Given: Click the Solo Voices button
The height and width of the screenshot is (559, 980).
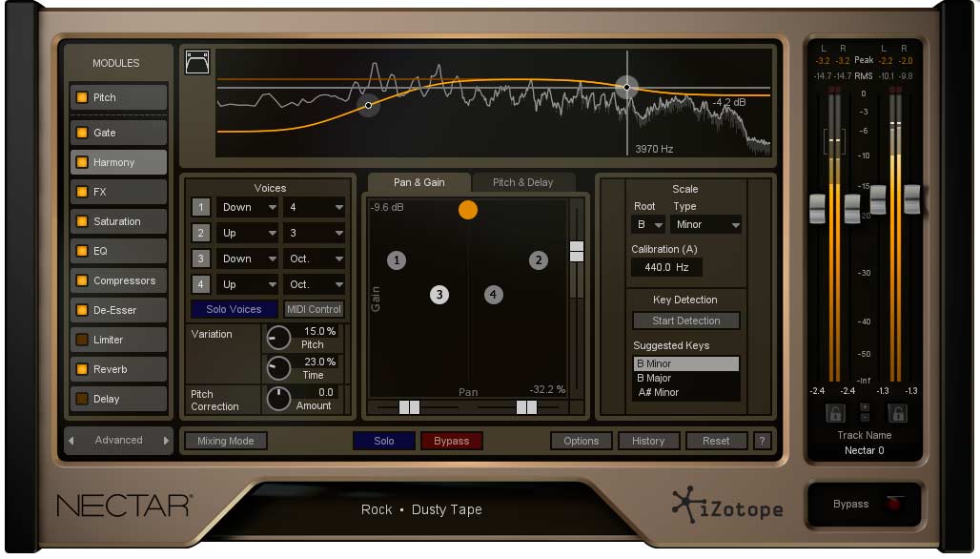Looking at the screenshot, I should 234,309.
